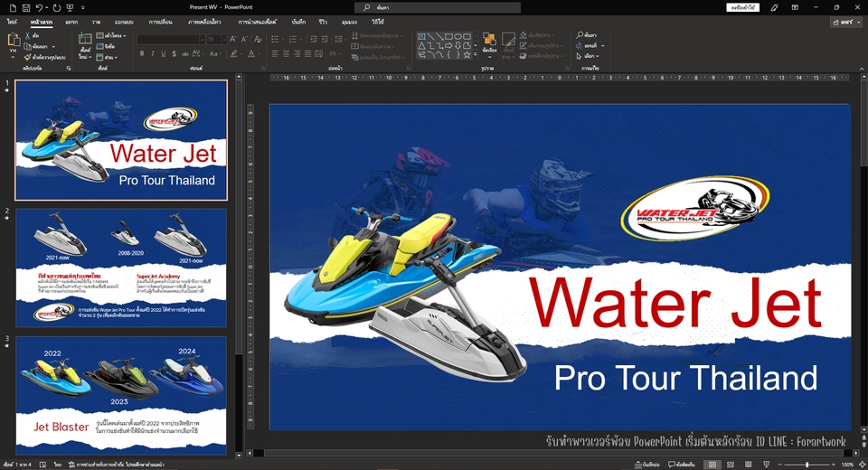Switch to Reading view in status bar
The width and height of the screenshot is (868, 470).
(749, 465)
